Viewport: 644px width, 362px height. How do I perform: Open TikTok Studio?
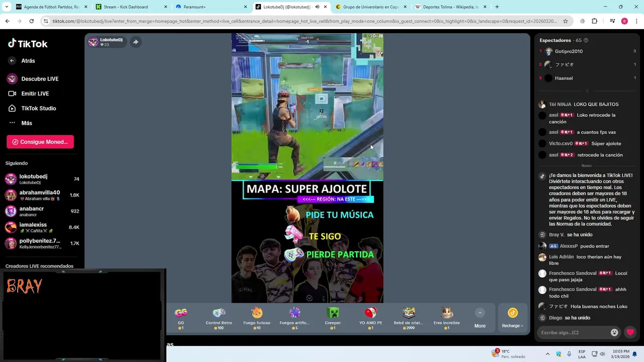[x=32, y=108]
